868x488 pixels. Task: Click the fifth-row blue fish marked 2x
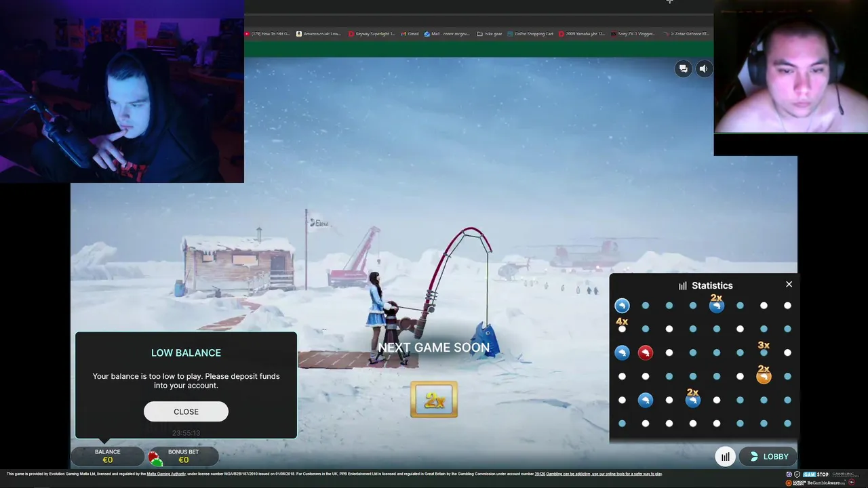(692, 400)
